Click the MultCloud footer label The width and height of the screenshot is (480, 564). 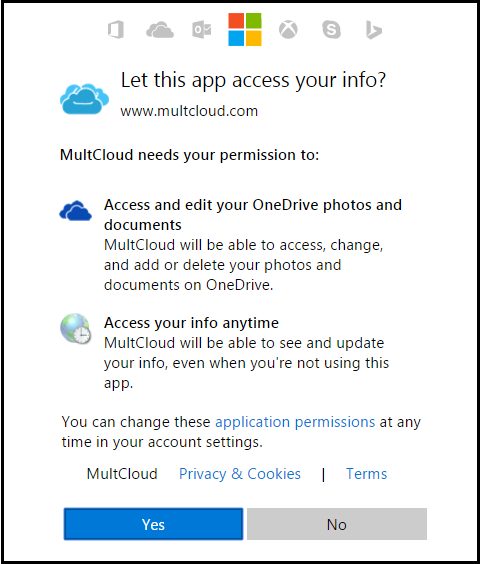(122, 474)
